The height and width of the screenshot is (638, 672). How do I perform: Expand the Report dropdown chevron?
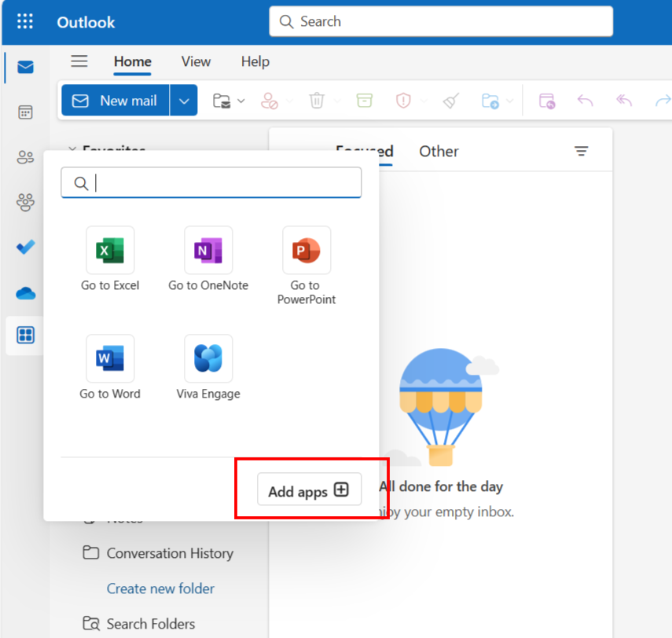point(424,101)
